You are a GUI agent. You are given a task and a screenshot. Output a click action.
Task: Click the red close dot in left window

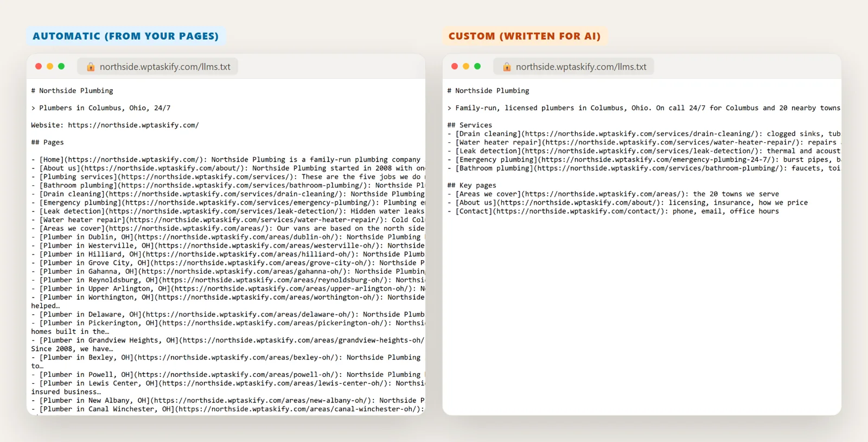39,66
